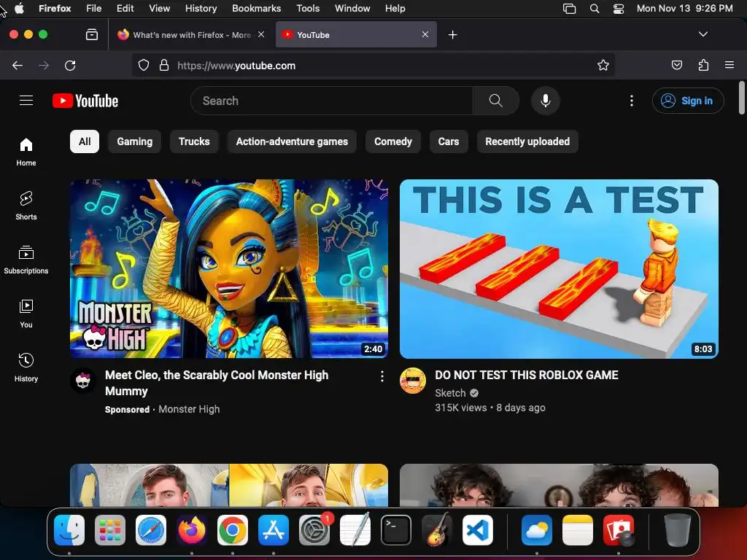This screenshot has width=747, height=560.
Task: Open Sketch channel name link
Action: 450,393
